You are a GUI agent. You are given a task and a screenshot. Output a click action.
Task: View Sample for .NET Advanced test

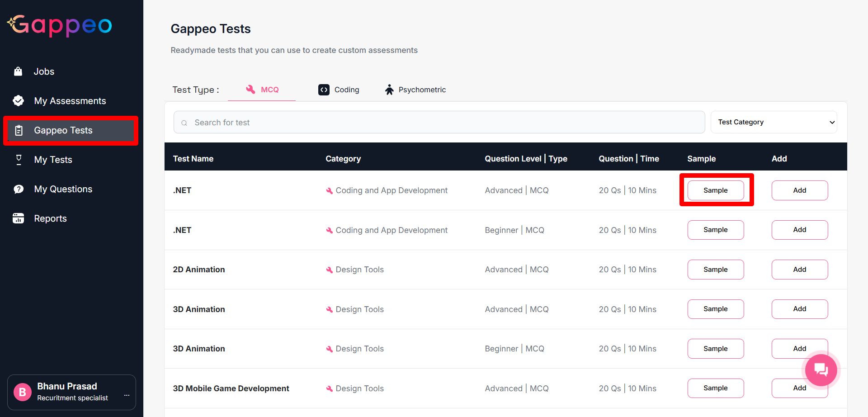(715, 190)
